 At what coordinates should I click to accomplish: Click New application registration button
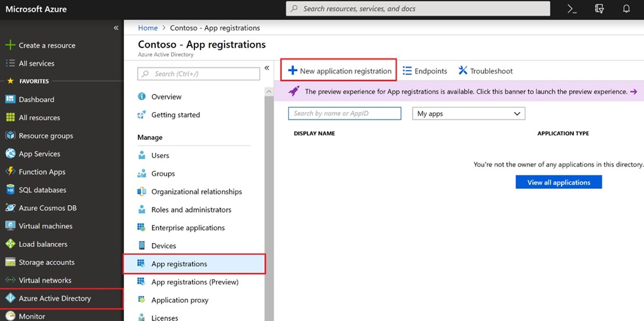339,70
